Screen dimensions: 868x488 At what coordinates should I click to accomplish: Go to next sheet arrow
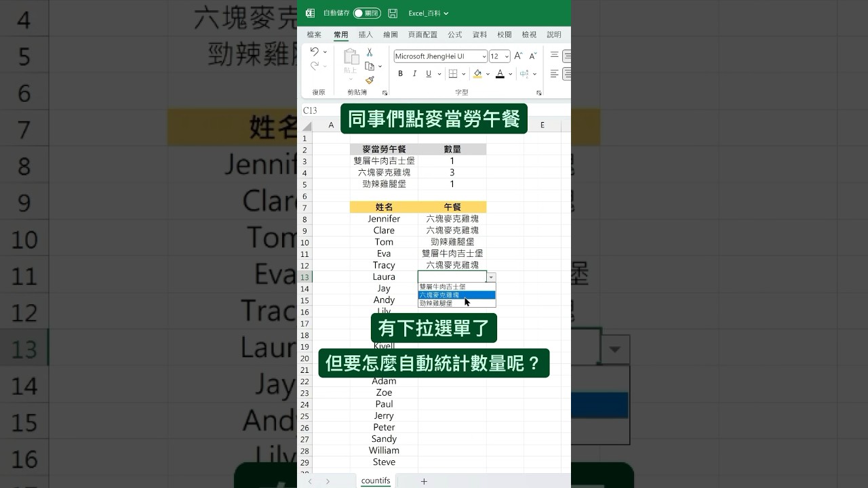click(328, 481)
